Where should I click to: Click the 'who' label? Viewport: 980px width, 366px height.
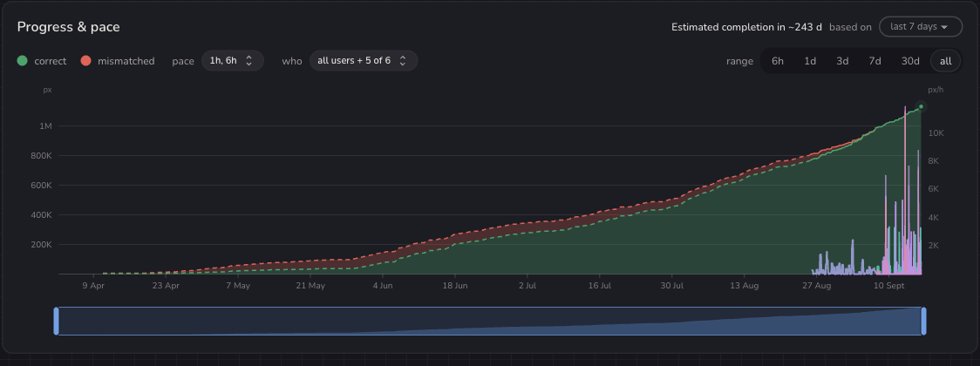pyautogui.click(x=292, y=61)
